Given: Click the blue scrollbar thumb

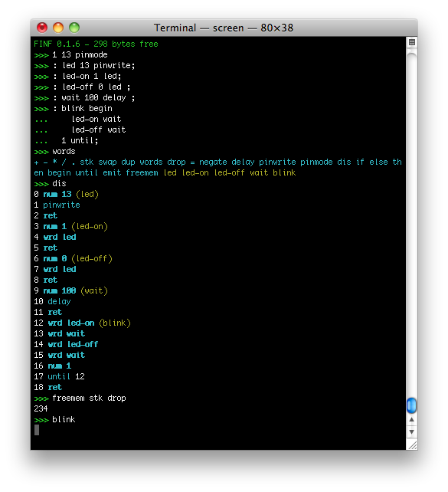Looking at the screenshot, I should pyautogui.click(x=411, y=405).
